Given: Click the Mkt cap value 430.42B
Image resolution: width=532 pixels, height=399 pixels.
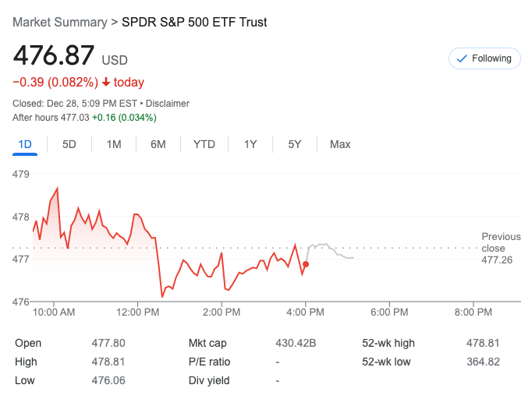Looking at the screenshot, I should coord(296,343).
